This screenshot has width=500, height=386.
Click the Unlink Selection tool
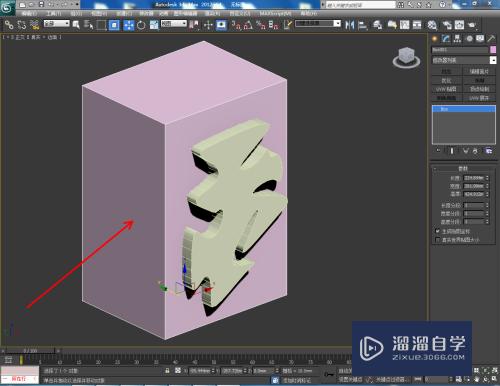tap(22, 25)
